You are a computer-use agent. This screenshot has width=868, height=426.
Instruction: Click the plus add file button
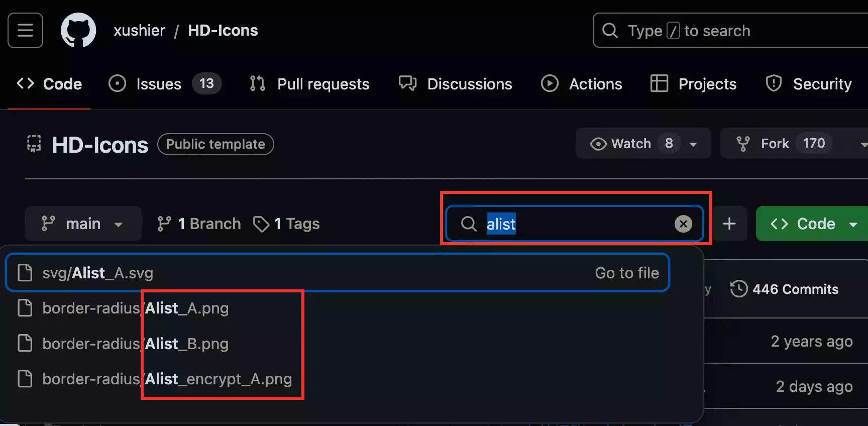click(729, 224)
